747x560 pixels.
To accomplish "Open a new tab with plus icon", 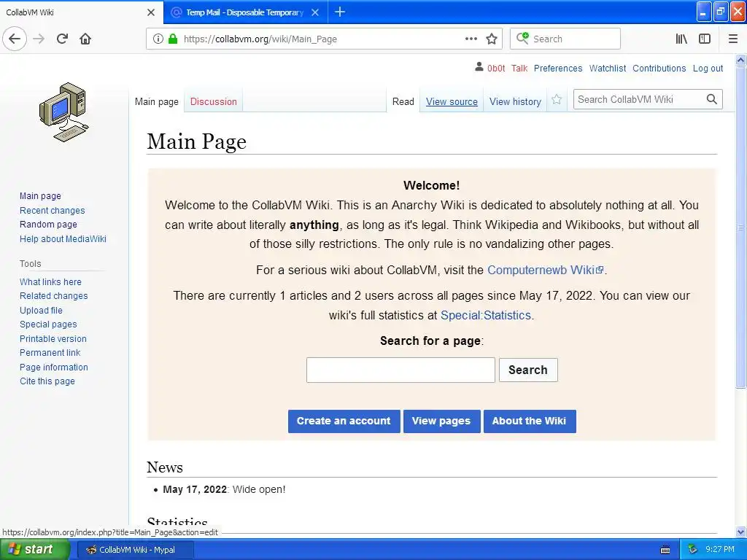I will point(340,12).
